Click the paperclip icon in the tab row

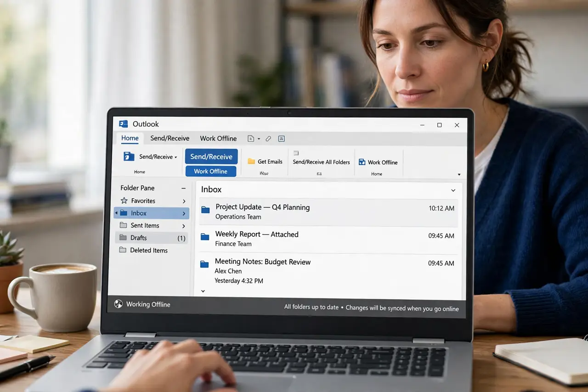(269, 139)
